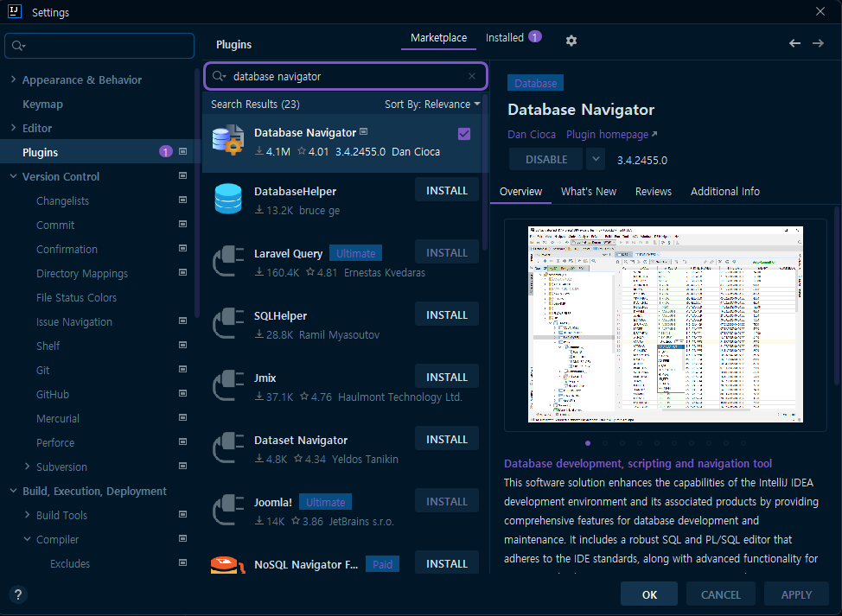Click project-level icon beside Plugins item
Screen dimensions: 842x616
coord(182,152)
